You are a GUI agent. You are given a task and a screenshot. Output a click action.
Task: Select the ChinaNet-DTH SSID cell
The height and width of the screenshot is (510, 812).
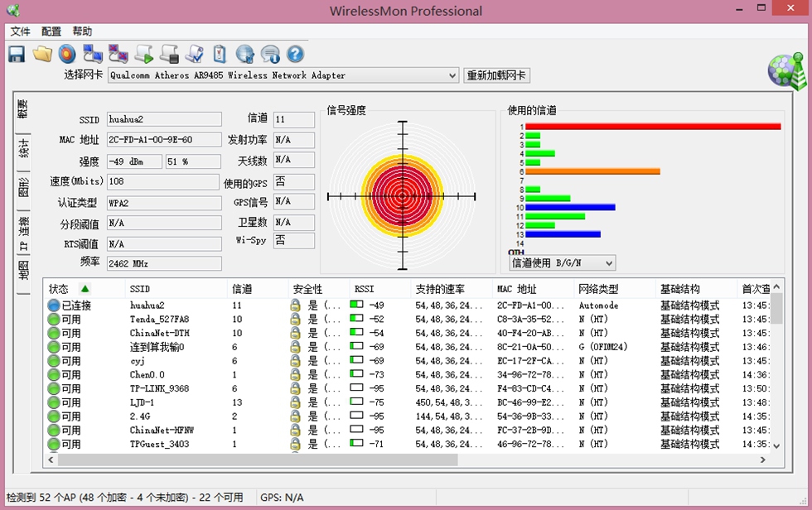pyautogui.click(x=159, y=333)
